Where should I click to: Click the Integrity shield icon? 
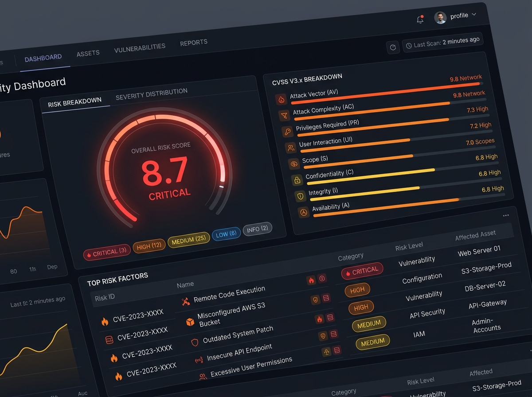pos(300,196)
